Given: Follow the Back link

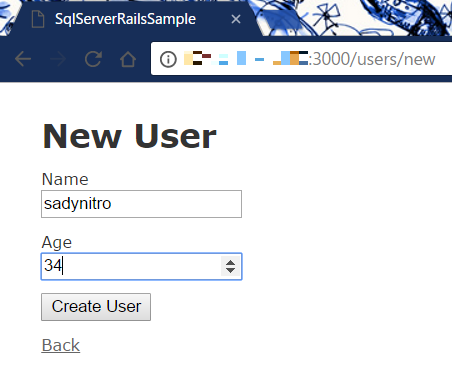Looking at the screenshot, I should point(61,345).
